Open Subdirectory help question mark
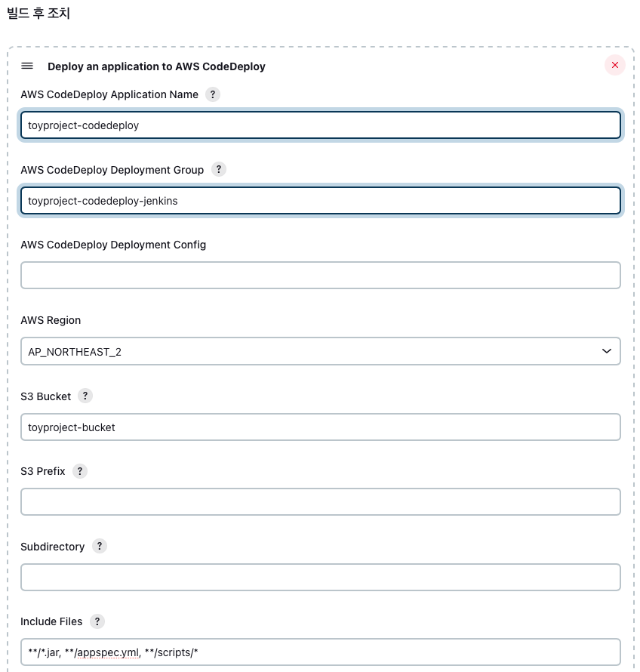Screen dimensions: 640x672 point(100,546)
